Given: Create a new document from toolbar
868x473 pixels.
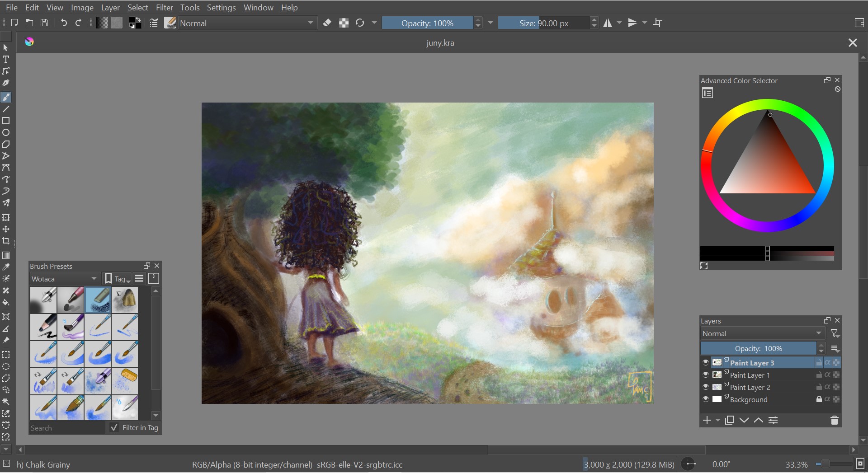Looking at the screenshot, I should [14, 23].
